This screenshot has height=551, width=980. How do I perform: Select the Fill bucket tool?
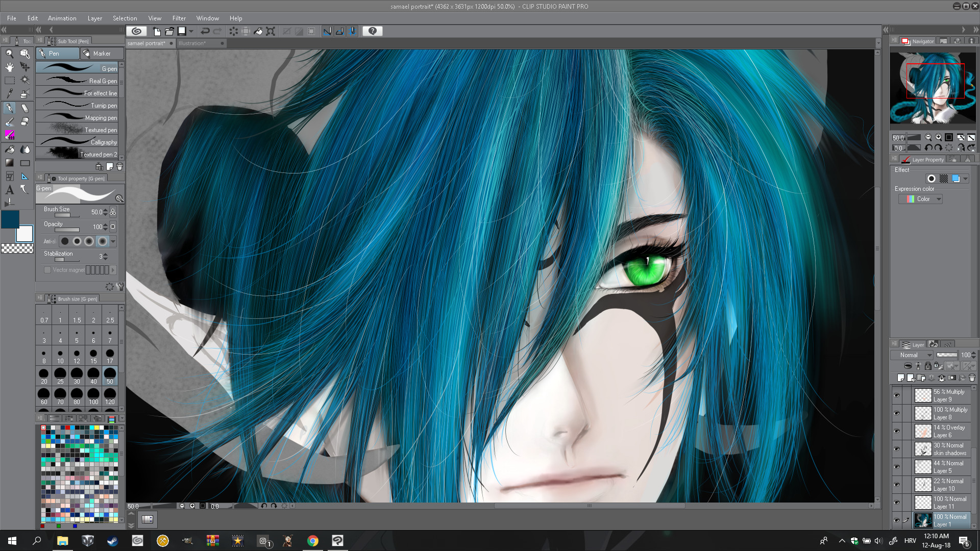pyautogui.click(x=9, y=149)
